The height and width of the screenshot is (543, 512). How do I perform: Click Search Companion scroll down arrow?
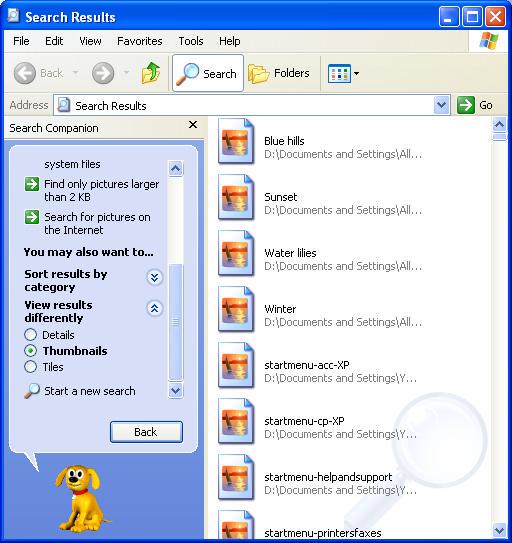tap(176, 391)
